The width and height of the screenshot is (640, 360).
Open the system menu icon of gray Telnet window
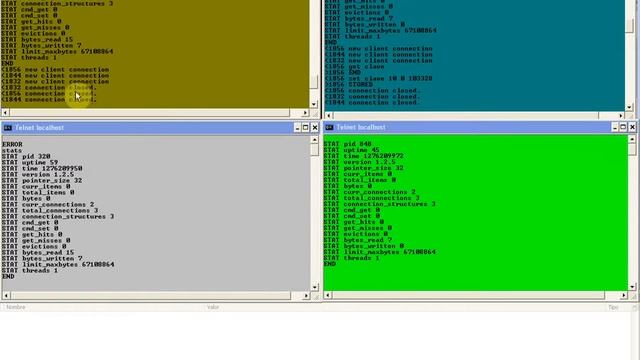(7, 128)
